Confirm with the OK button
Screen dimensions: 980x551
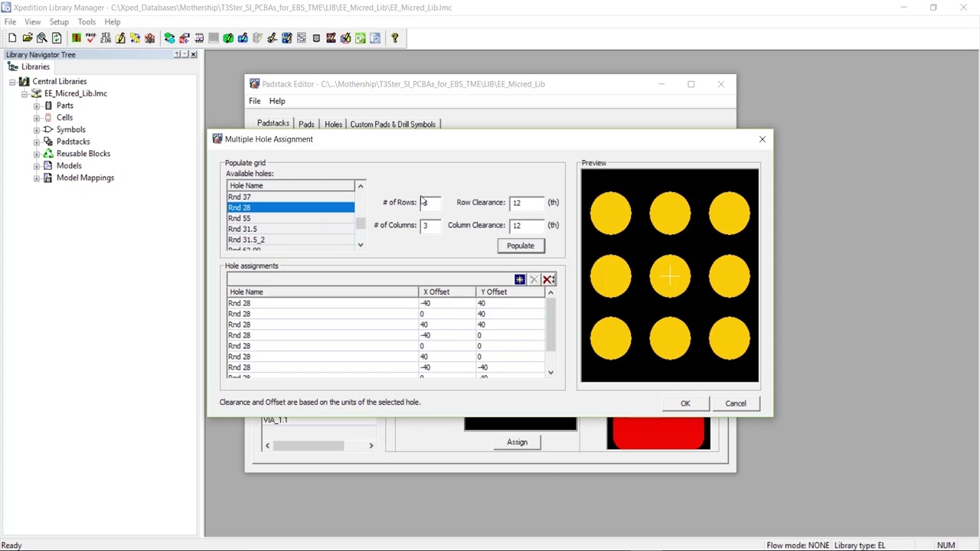[685, 403]
